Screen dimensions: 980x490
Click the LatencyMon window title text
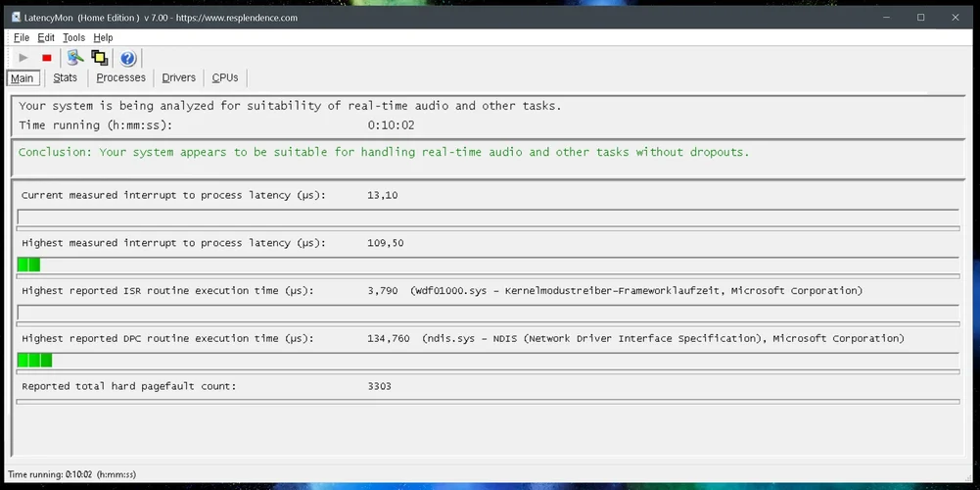tap(161, 18)
